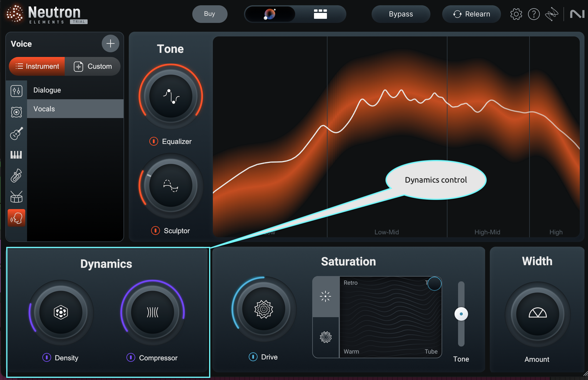The image size is (588, 380).
Task: Click the Width section heading
Action: click(x=537, y=261)
